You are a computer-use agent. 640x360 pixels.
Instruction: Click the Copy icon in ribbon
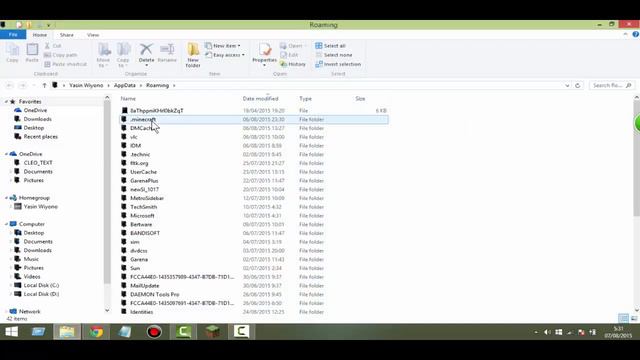pyautogui.click(x=12, y=53)
